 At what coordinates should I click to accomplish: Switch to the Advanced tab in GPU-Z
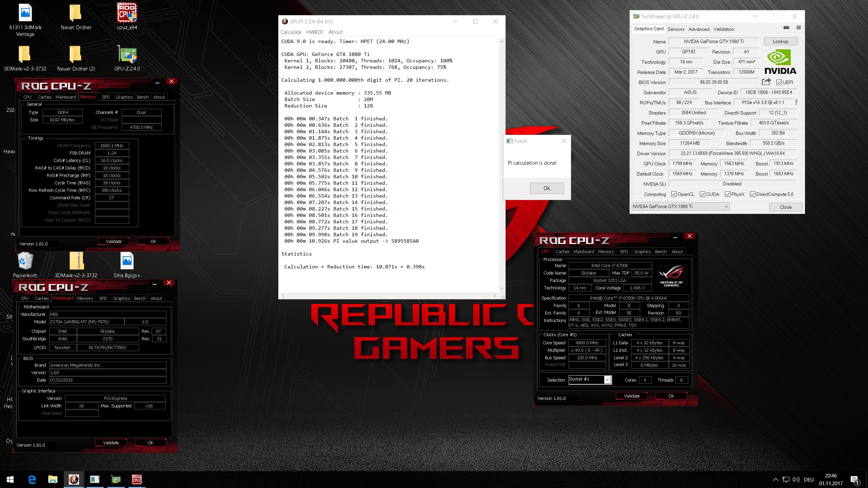click(699, 29)
